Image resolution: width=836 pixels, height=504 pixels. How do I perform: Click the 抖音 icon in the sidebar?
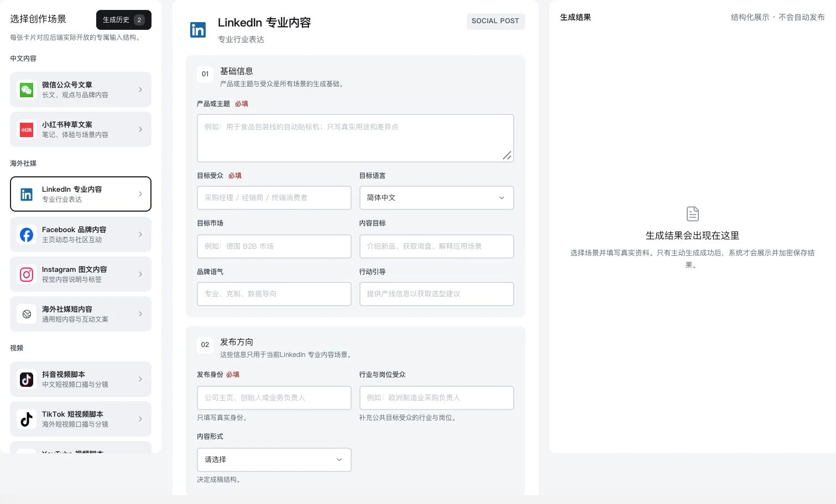pyautogui.click(x=27, y=379)
